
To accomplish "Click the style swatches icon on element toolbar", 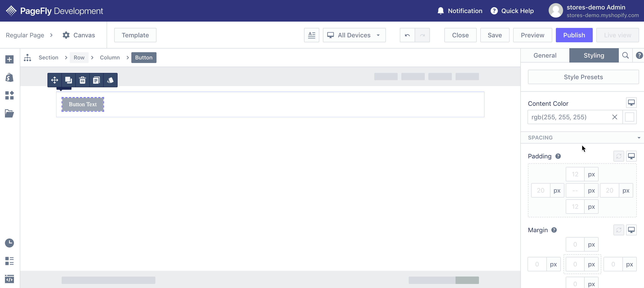I will click(110, 80).
